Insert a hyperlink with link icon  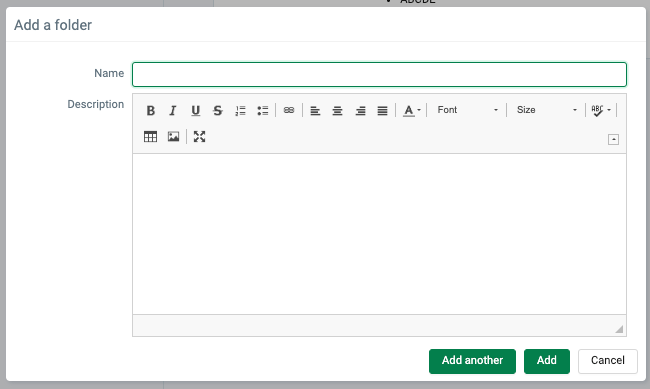[x=289, y=110]
